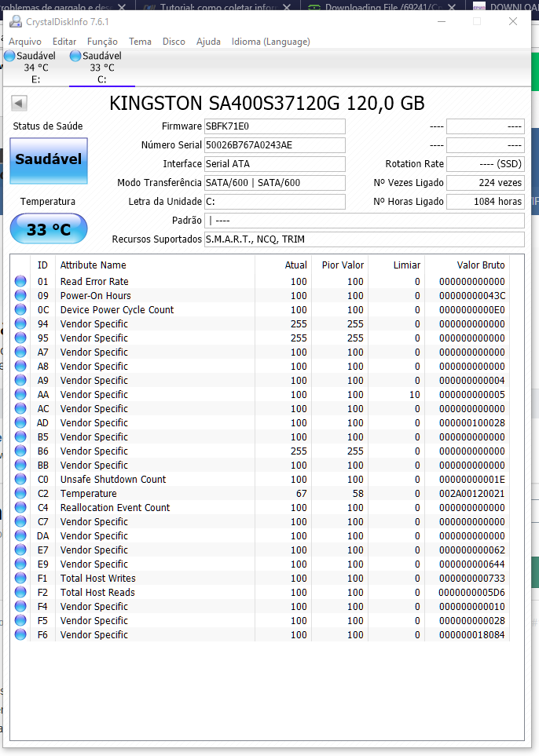Click the Atual column header
539x756 pixels.
[x=295, y=265]
